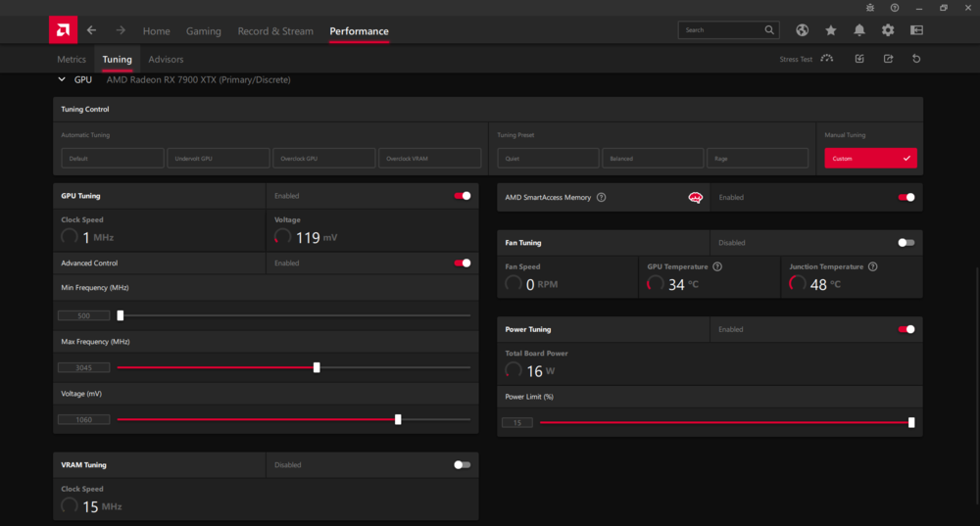This screenshot has height=526, width=980.
Task: Launch the Stress Test gauge icon
Action: pos(827,59)
